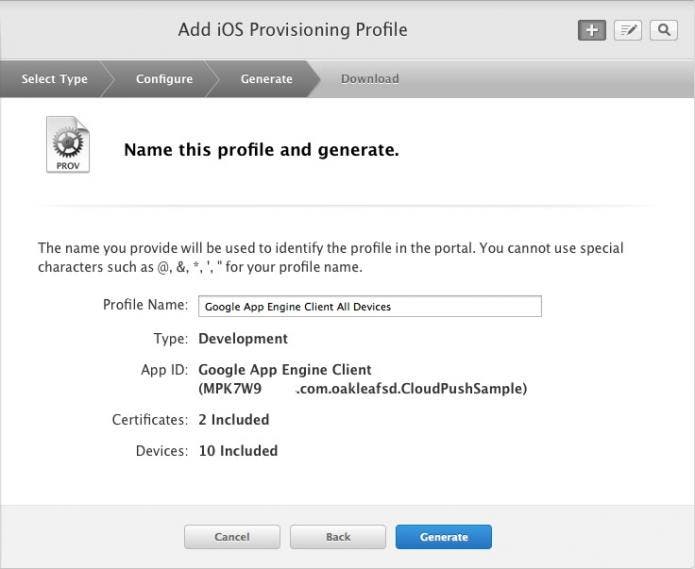This screenshot has width=695, height=569.
Task: Click the 'Devices:' label
Action: [162, 451]
